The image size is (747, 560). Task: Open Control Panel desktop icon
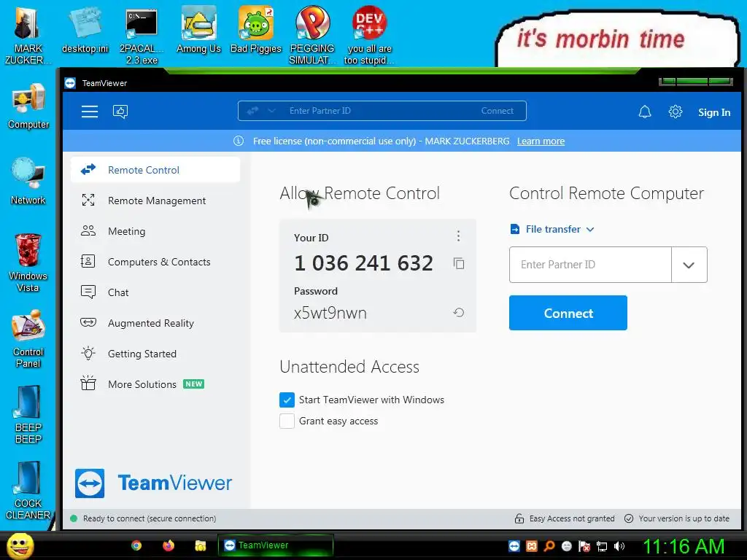point(28,338)
